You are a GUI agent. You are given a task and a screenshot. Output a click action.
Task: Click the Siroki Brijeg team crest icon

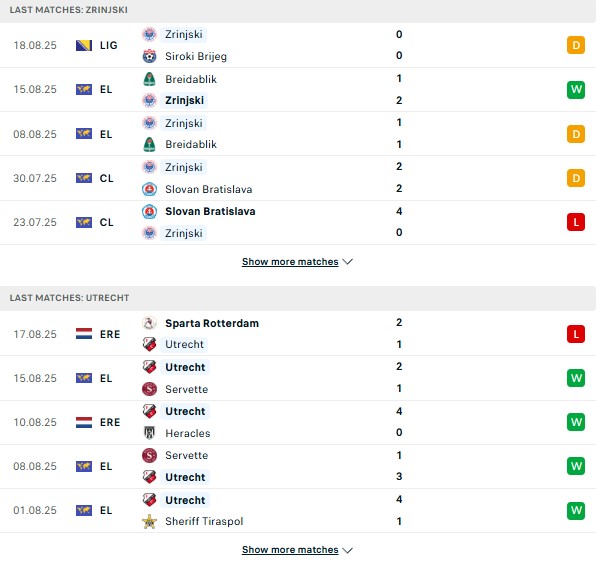[x=149, y=56]
